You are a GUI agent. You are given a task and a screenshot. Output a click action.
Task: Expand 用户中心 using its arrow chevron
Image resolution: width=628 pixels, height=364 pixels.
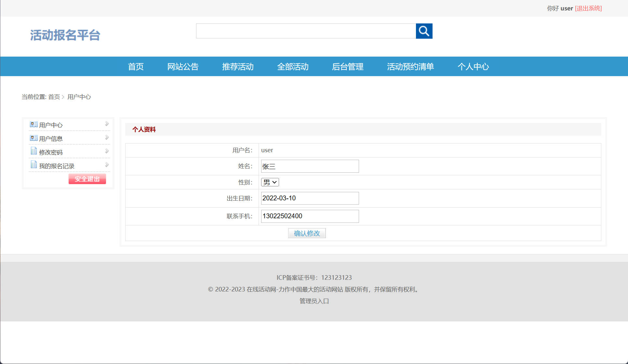[x=107, y=124]
